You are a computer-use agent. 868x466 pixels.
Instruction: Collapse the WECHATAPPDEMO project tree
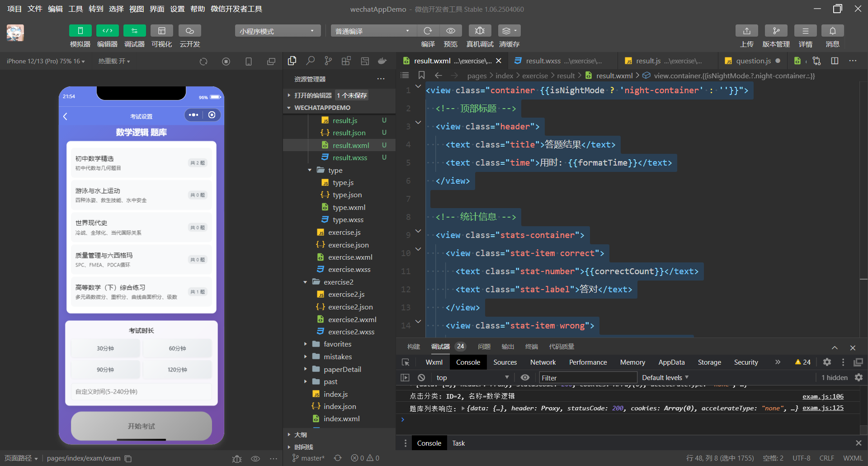click(289, 108)
